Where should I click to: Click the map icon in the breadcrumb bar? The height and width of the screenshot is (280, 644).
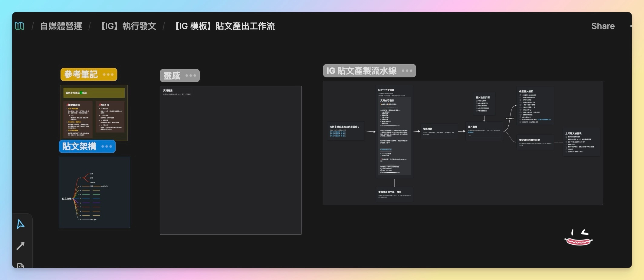tap(19, 26)
